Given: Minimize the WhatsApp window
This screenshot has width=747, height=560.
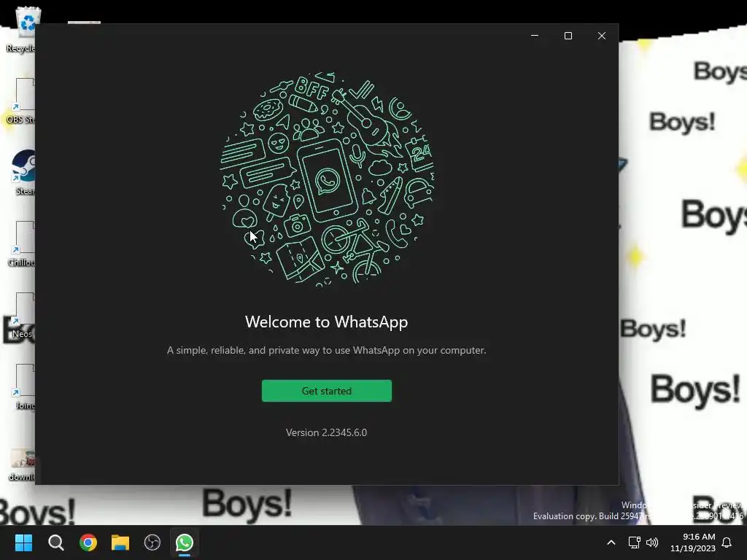Looking at the screenshot, I should [x=535, y=36].
